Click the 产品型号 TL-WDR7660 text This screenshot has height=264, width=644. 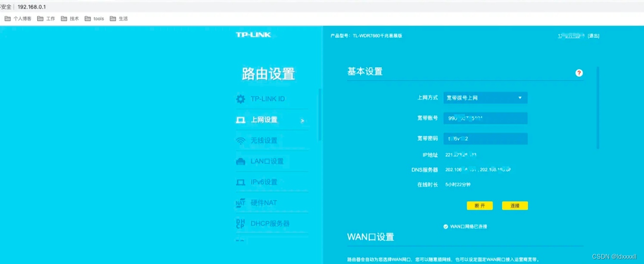[x=366, y=36]
